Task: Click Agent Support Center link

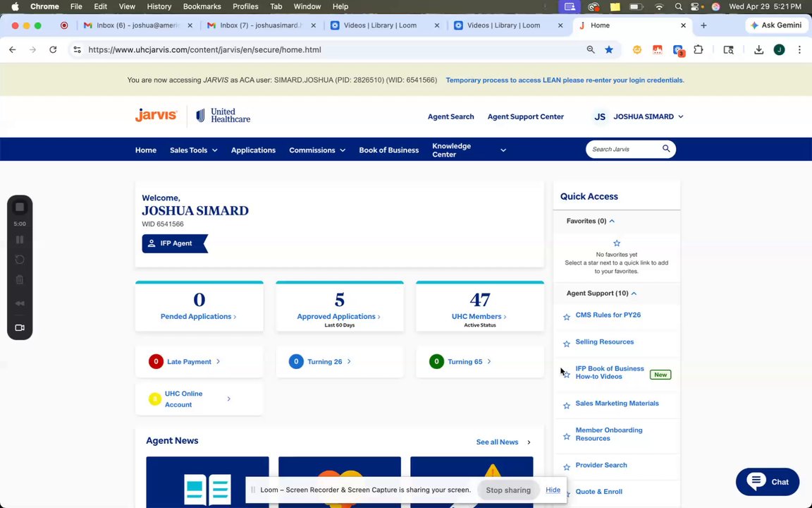Action: (x=526, y=116)
